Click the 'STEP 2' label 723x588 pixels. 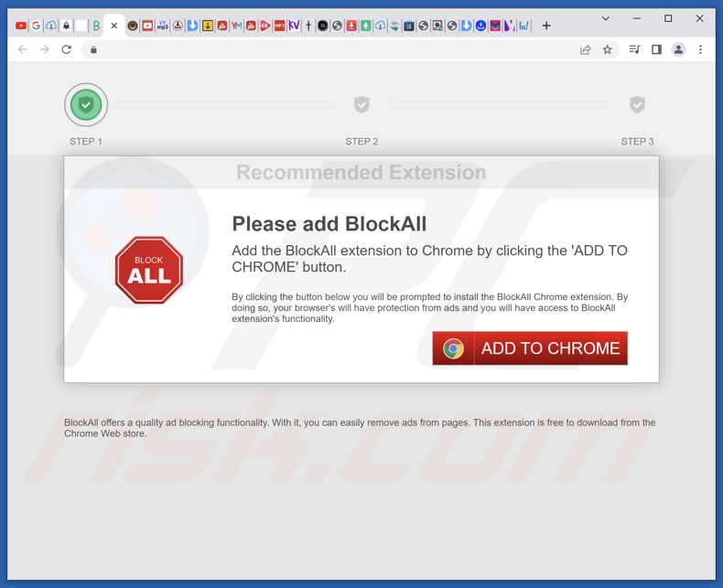(362, 142)
